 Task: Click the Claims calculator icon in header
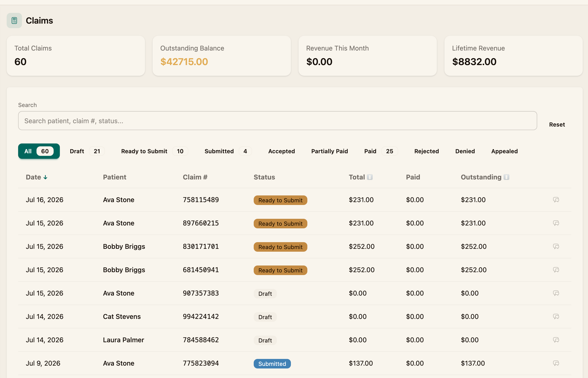14,20
